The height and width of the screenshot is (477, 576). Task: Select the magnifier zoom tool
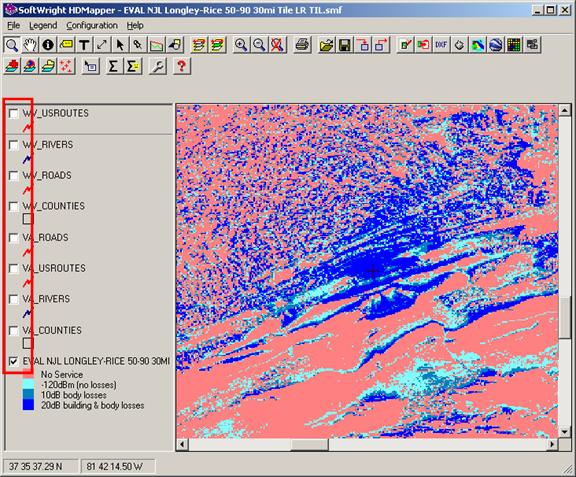tap(12, 45)
